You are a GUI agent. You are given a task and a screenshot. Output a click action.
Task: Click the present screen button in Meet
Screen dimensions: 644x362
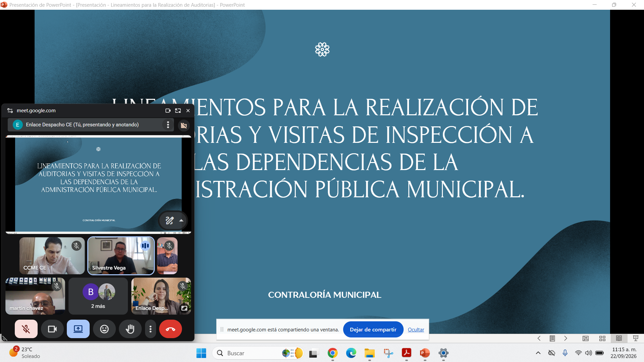click(78, 329)
